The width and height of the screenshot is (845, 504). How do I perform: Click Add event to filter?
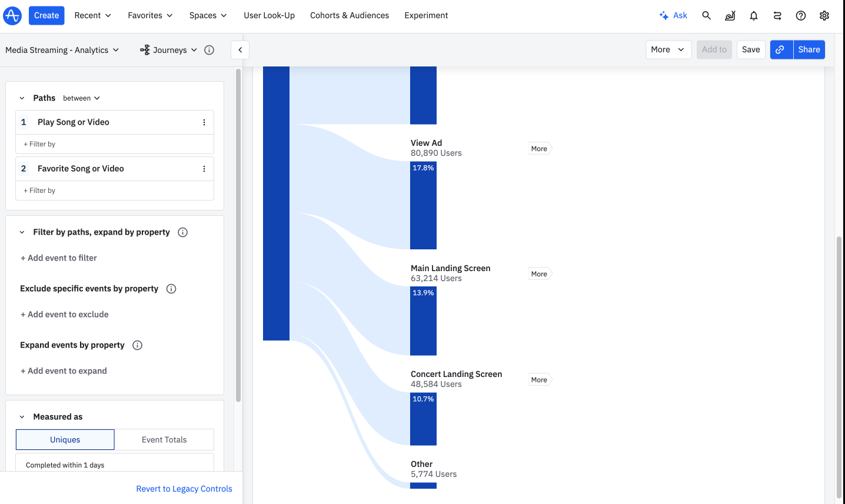click(x=59, y=258)
